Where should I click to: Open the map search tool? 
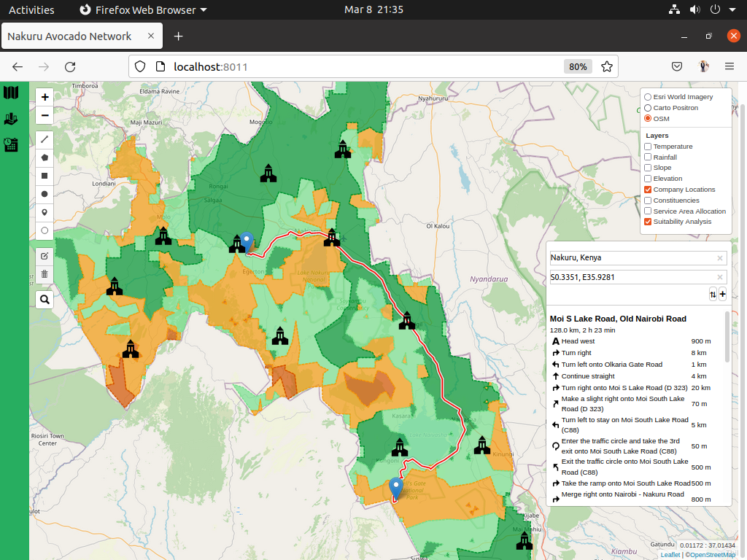point(44,299)
